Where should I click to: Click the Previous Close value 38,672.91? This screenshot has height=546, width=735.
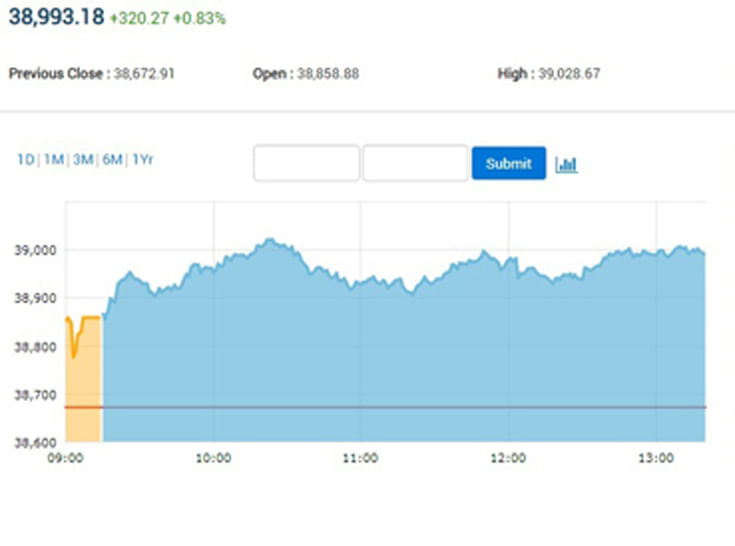[143, 74]
